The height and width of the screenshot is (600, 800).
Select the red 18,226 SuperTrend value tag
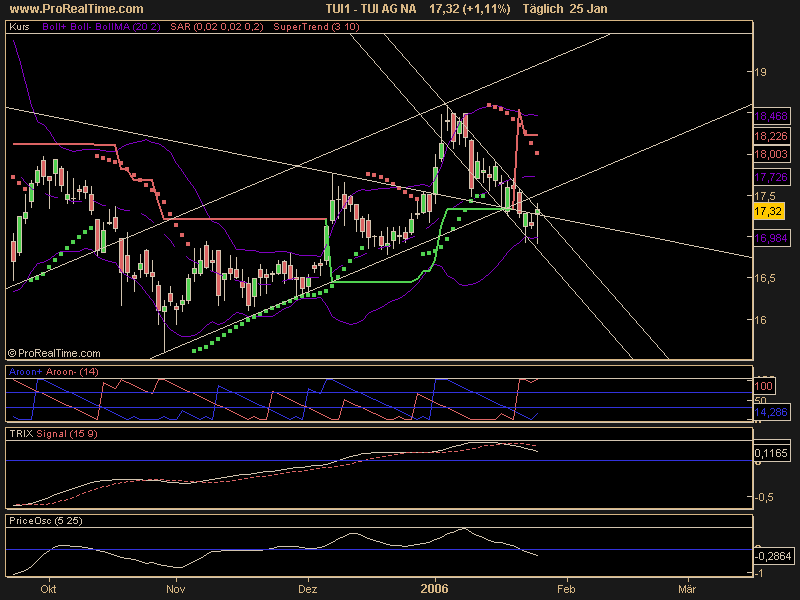(769, 136)
